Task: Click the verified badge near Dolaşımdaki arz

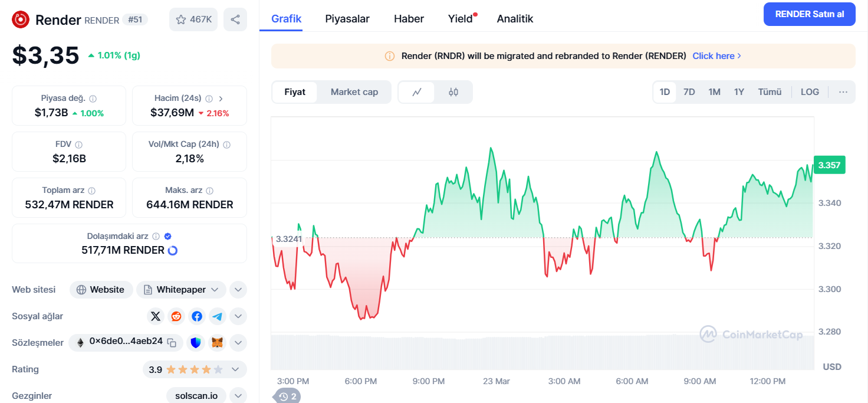Action: (167, 236)
